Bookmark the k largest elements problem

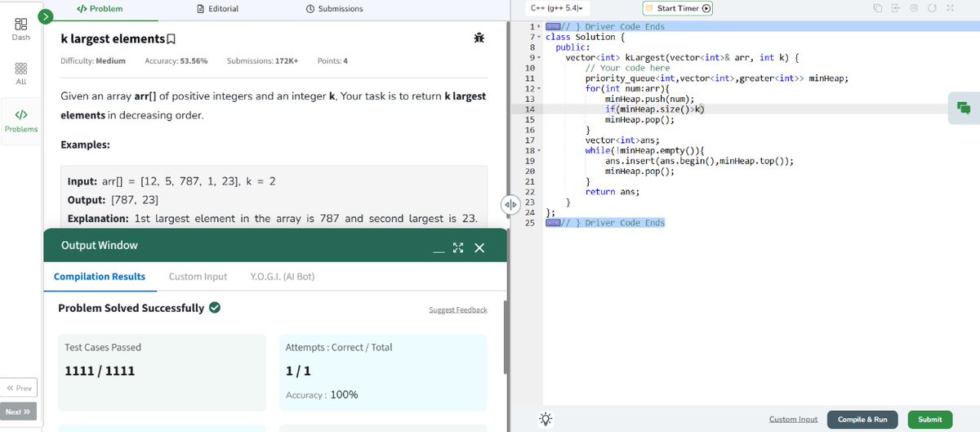[171, 38]
